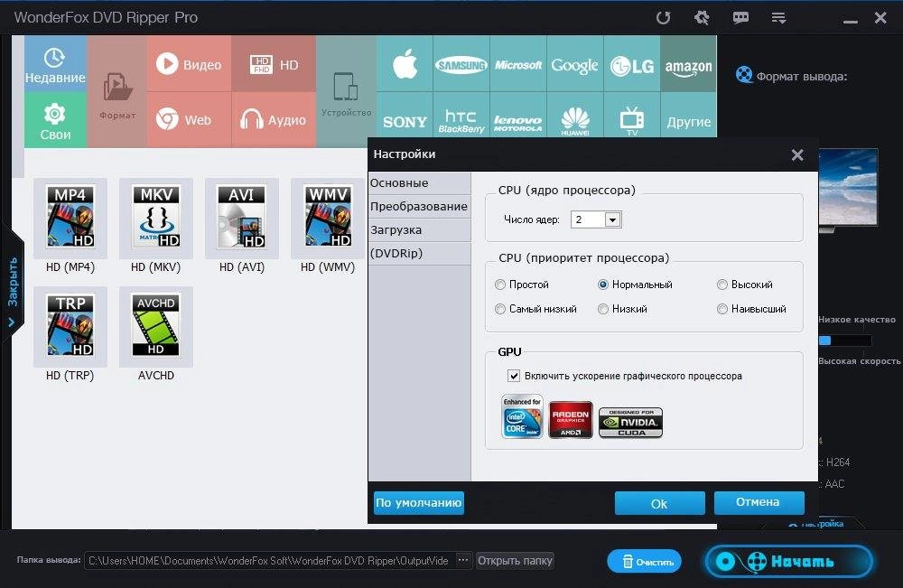Choose the Sony device brand
Viewport: 903px width, 588px height.
point(405,116)
